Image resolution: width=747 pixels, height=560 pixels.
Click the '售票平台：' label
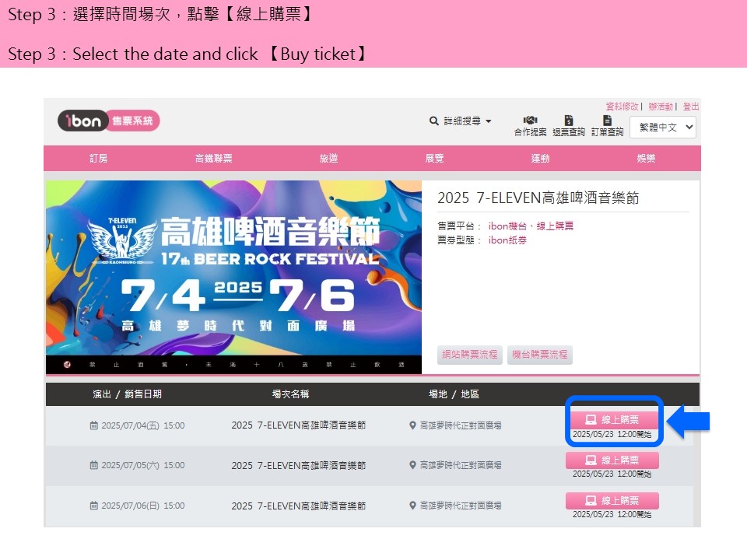click(x=459, y=226)
